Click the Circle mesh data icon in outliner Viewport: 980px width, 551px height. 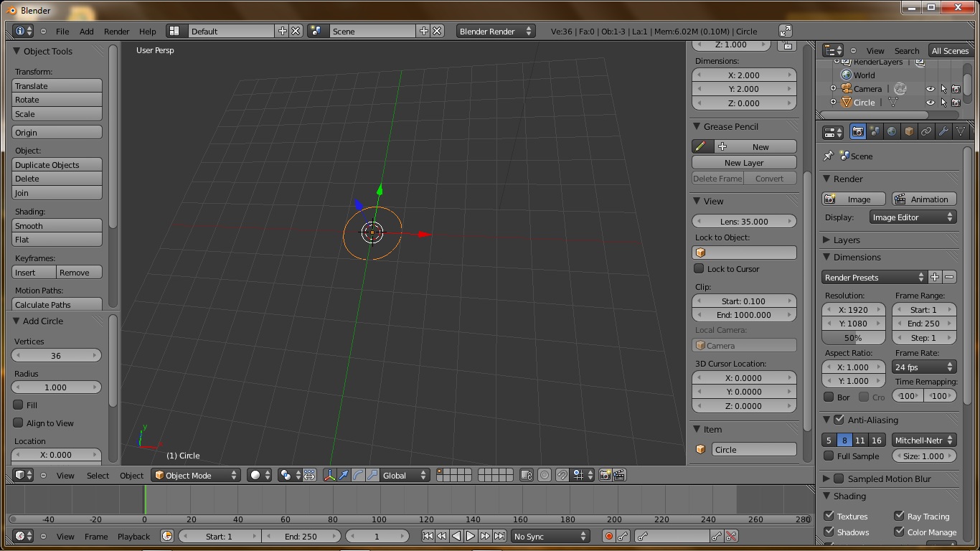893,103
